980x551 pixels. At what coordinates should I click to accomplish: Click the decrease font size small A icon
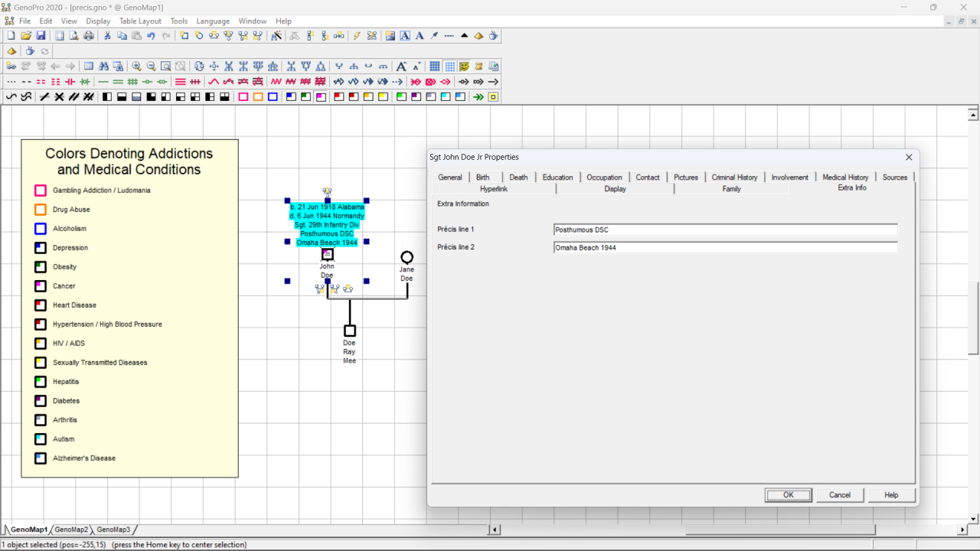(416, 66)
